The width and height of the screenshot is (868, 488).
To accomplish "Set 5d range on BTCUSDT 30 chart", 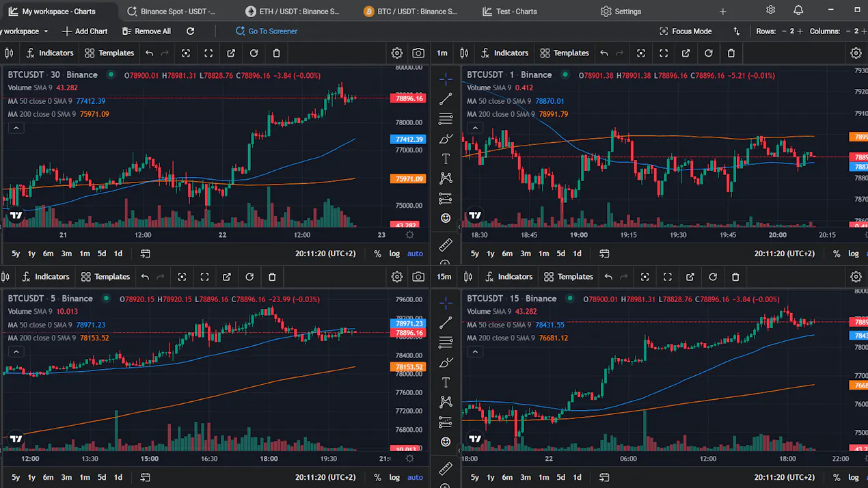I will [102, 254].
